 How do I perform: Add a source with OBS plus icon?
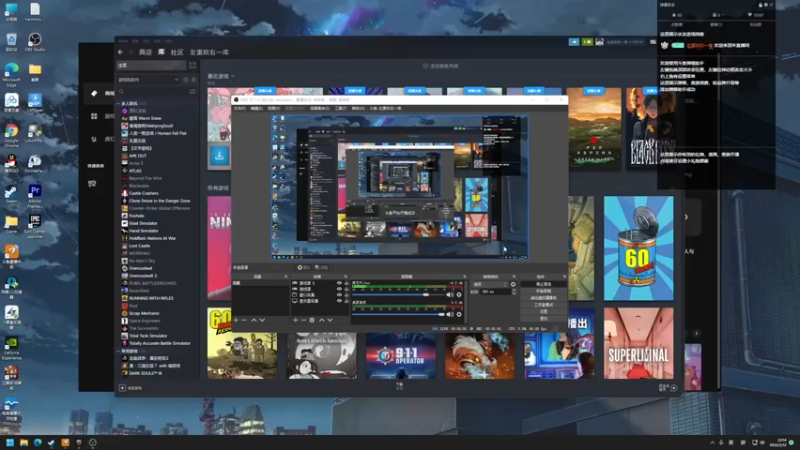295,320
